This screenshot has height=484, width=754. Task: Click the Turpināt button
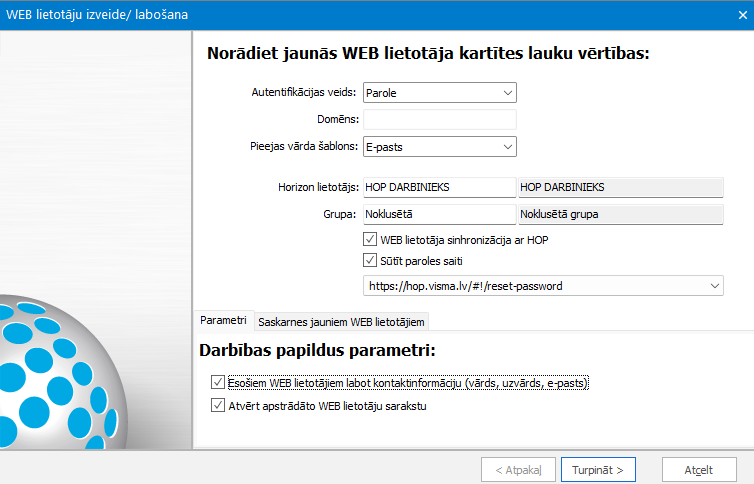click(x=598, y=470)
